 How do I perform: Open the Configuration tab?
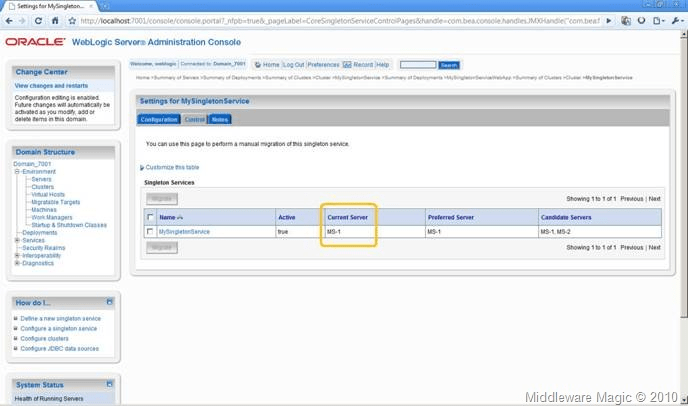pos(159,119)
